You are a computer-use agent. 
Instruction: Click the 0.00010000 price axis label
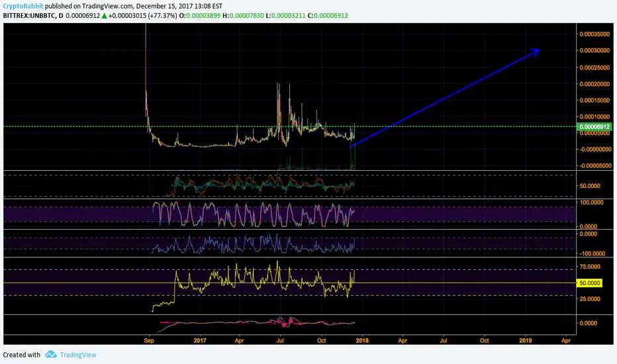click(x=594, y=117)
